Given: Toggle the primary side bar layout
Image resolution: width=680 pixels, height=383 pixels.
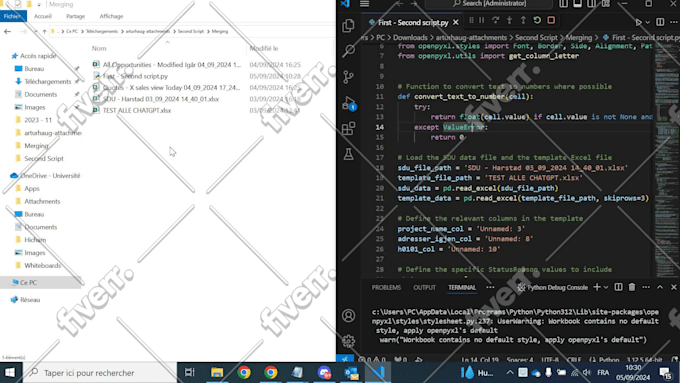Looking at the screenshot, I should coord(563,4).
